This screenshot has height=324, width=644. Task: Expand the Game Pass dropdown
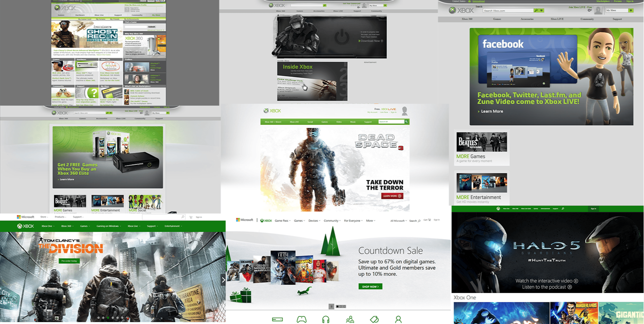[282, 221]
